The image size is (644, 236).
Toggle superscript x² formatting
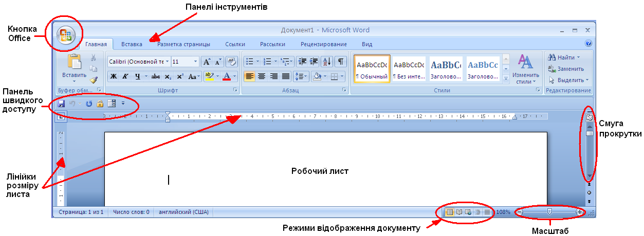coord(180,76)
